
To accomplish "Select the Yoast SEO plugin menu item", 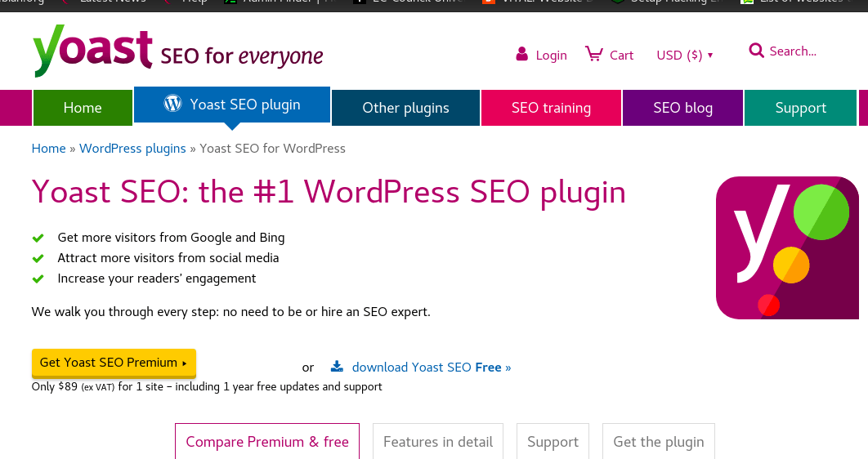I will 232,105.
